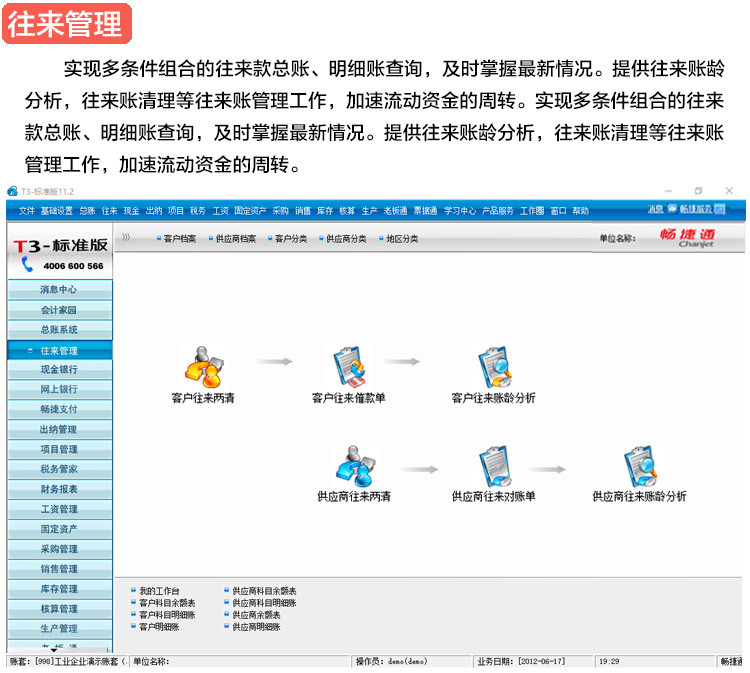Screen dimensions: 750x673
Task: Click the double-chevron collapse arrows in shortcut bar
Action: point(126,238)
